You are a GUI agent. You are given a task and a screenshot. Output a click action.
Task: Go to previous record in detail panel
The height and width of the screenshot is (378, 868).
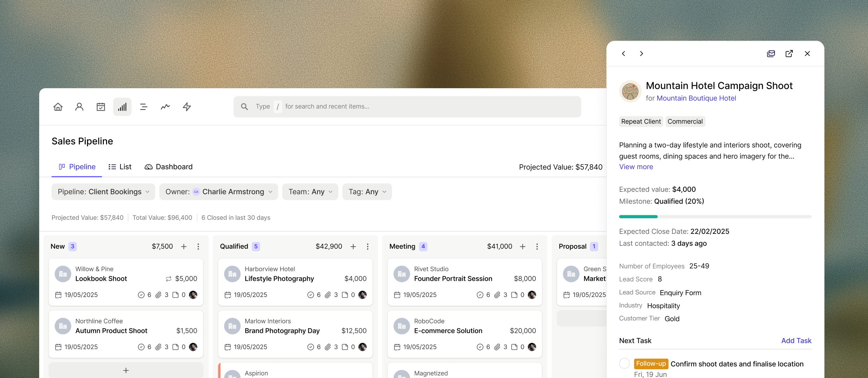624,54
